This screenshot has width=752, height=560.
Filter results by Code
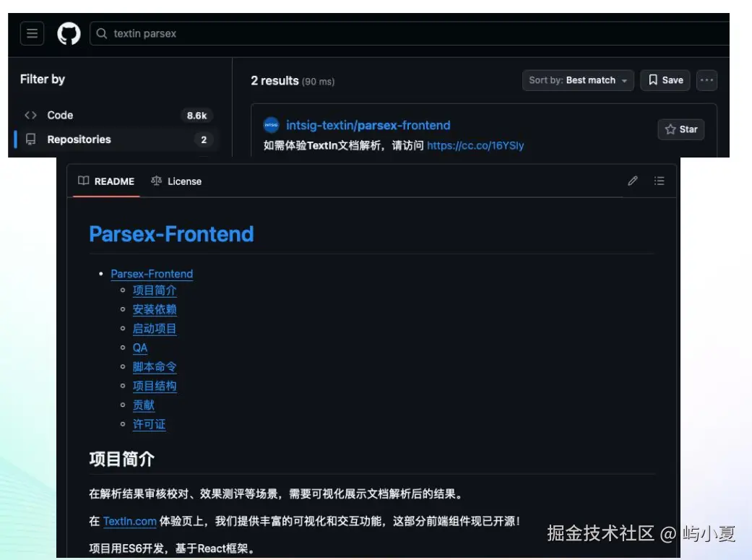(x=118, y=115)
